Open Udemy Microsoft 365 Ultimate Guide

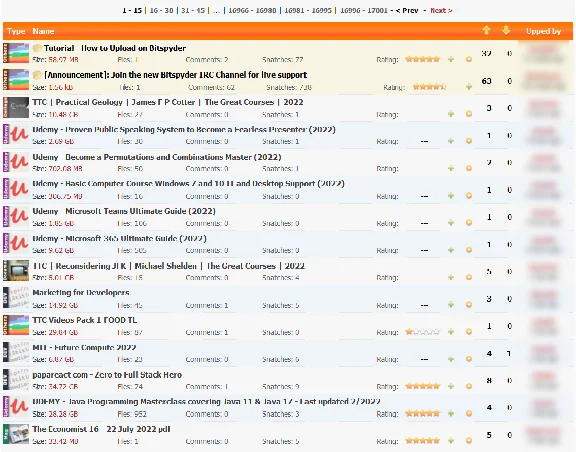point(119,238)
